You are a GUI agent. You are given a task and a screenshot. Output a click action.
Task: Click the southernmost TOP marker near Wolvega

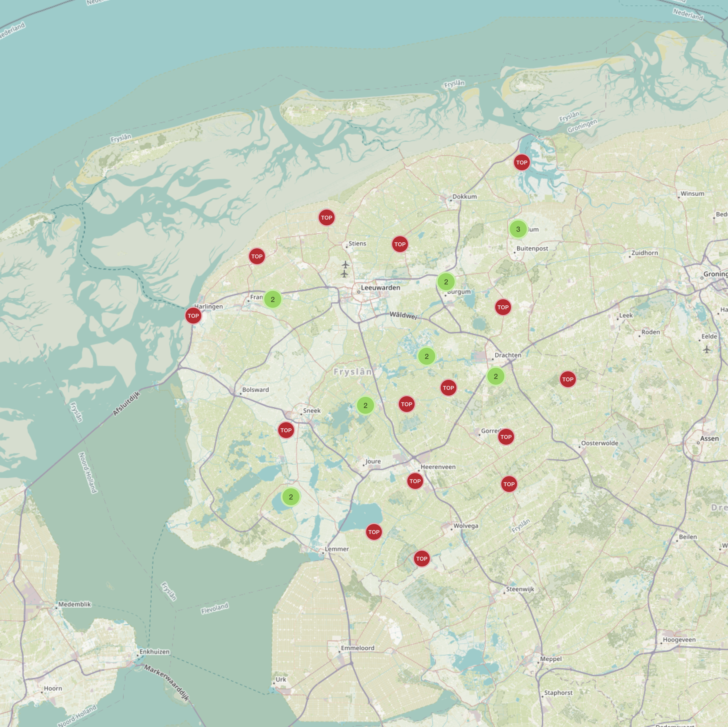point(421,559)
